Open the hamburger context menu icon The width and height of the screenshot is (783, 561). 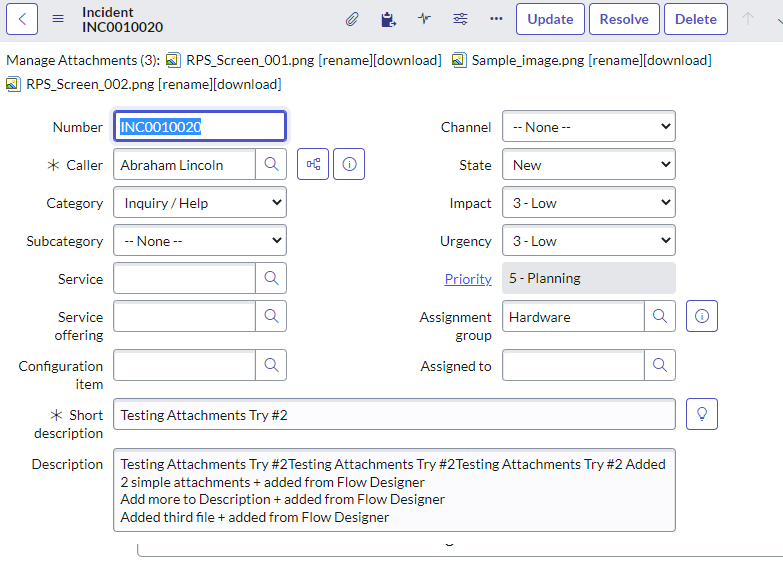(x=58, y=19)
